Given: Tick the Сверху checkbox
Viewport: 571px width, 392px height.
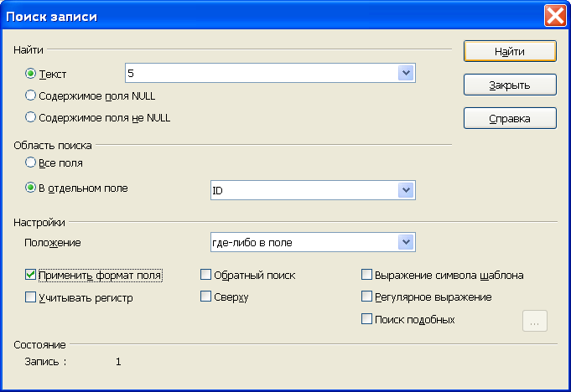Looking at the screenshot, I should (x=205, y=297).
